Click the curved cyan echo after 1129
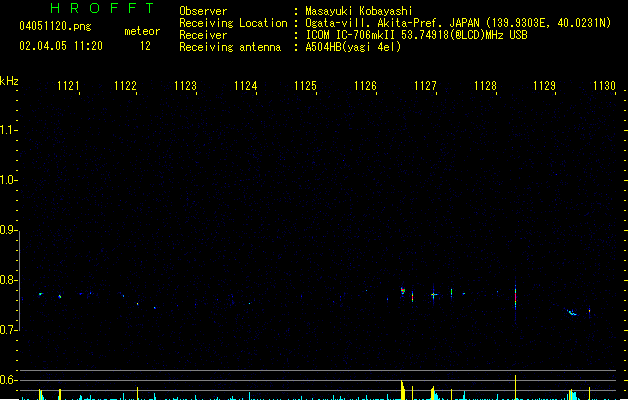 tap(572, 312)
